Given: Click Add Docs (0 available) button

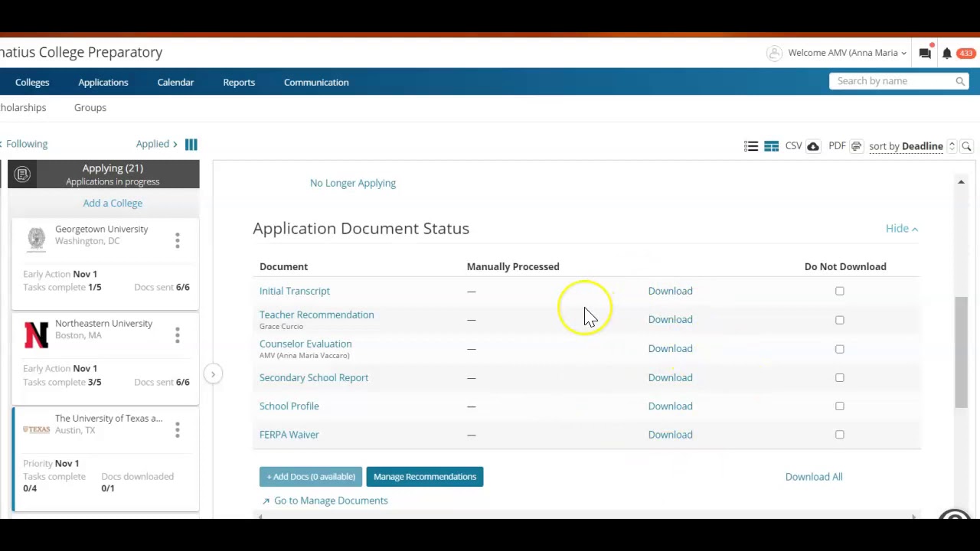Looking at the screenshot, I should pos(311,477).
